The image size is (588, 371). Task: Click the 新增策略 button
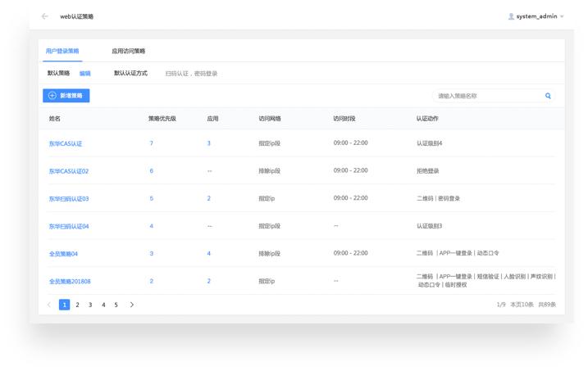[66, 96]
